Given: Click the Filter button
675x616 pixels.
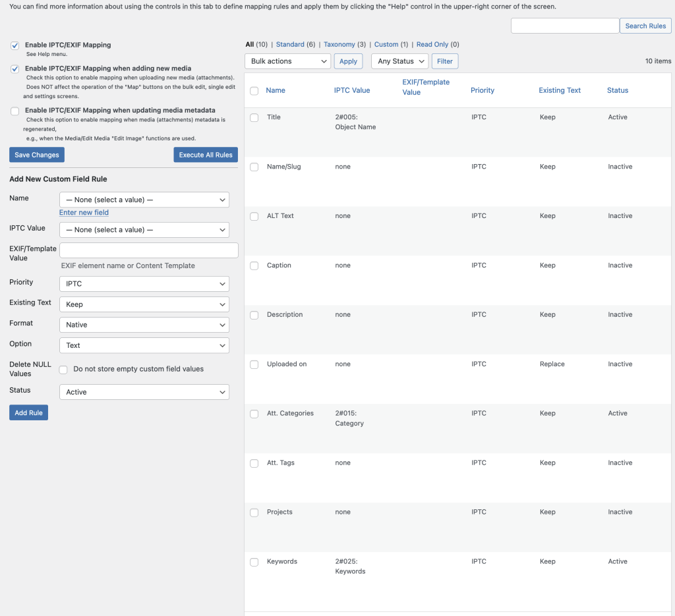Looking at the screenshot, I should (x=445, y=61).
